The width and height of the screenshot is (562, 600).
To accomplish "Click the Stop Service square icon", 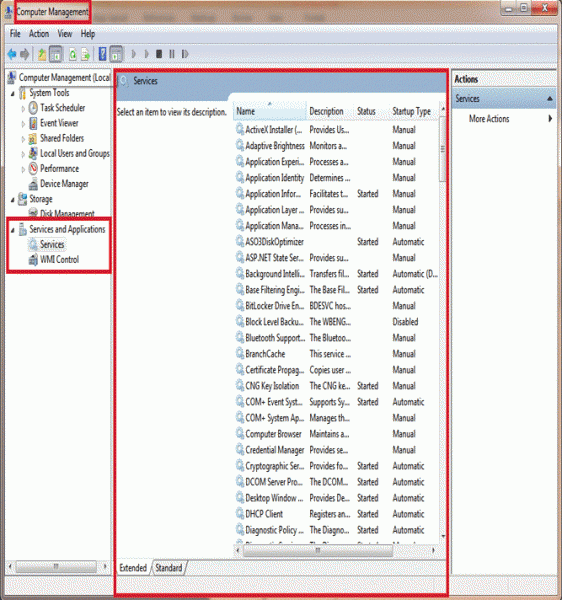I will click(x=159, y=54).
